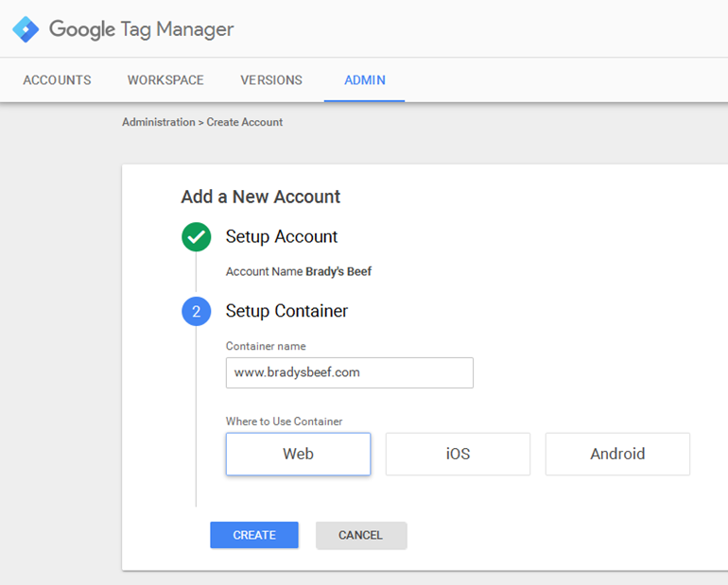Choose Web as container platform
This screenshot has height=585, width=728.
tap(298, 454)
